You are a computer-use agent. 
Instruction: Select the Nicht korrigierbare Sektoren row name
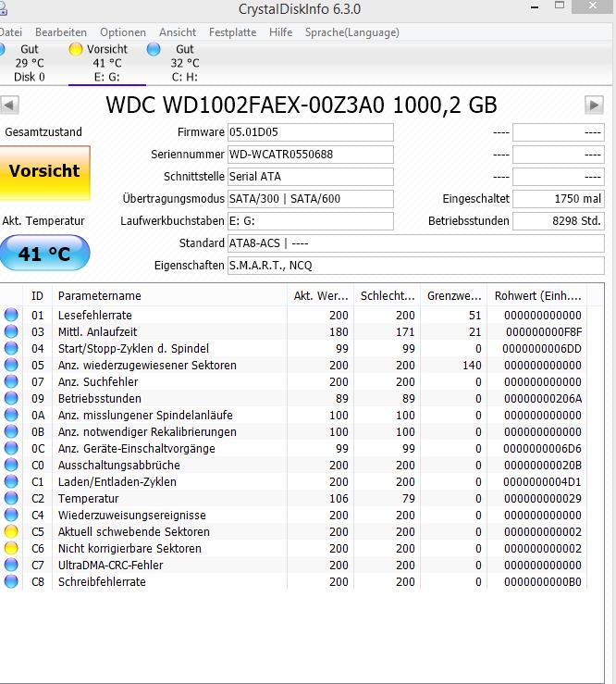[129, 548]
